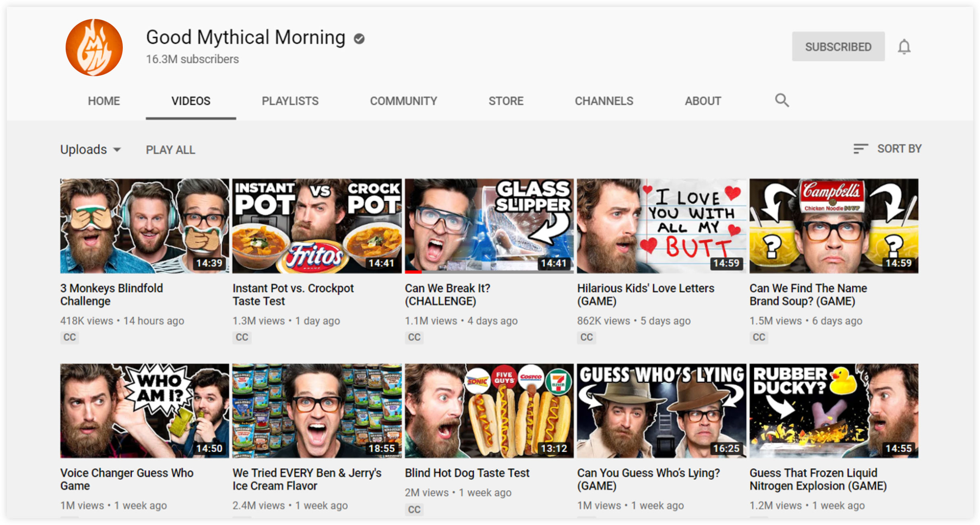This screenshot has height=525, width=980.
Task: Play the Rubber Ducky thumbnail
Action: coord(834,411)
